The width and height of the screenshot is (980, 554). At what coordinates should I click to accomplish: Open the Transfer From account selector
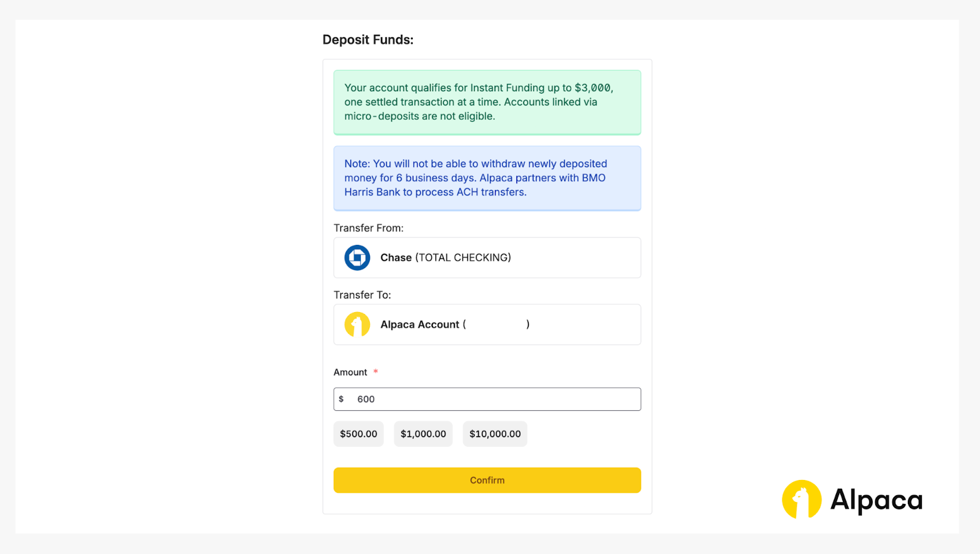coord(487,258)
